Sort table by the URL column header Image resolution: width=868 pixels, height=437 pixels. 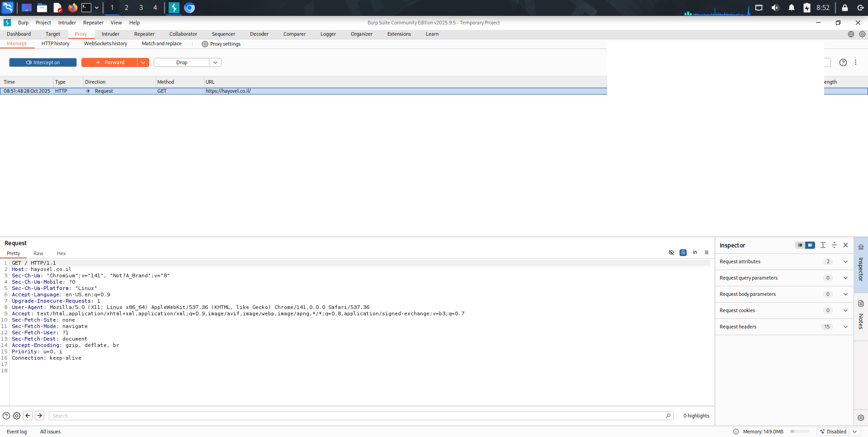coord(210,82)
